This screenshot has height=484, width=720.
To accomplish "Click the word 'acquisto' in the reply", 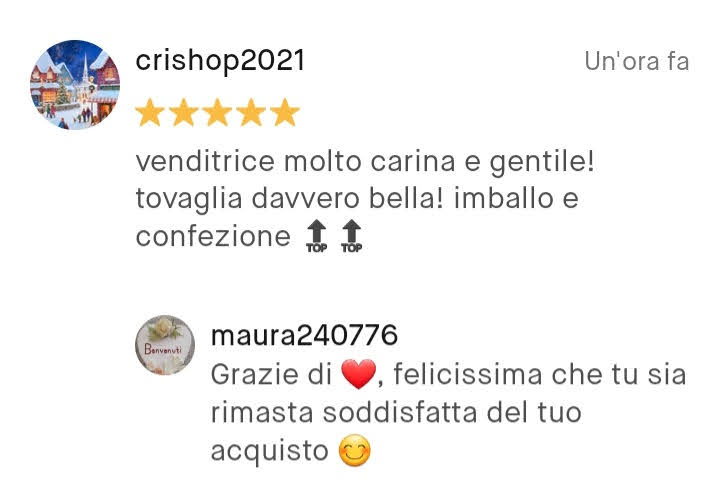I will point(270,451).
